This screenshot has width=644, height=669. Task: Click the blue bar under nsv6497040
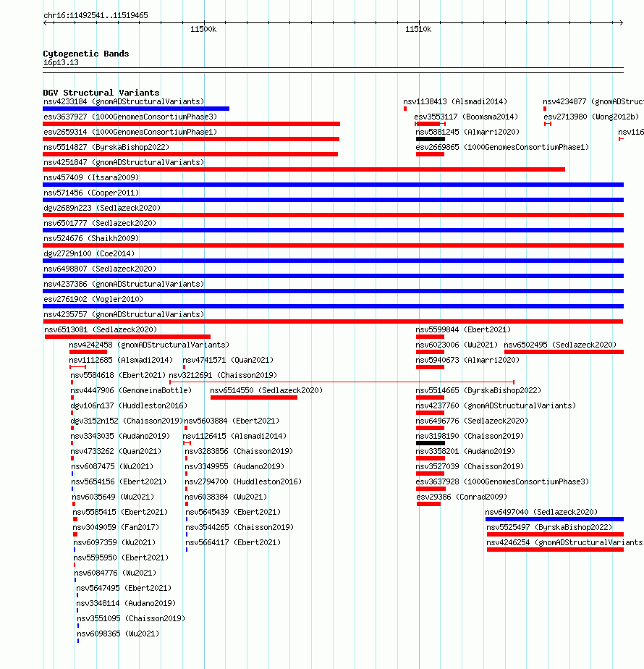pyautogui.click(x=554, y=519)
